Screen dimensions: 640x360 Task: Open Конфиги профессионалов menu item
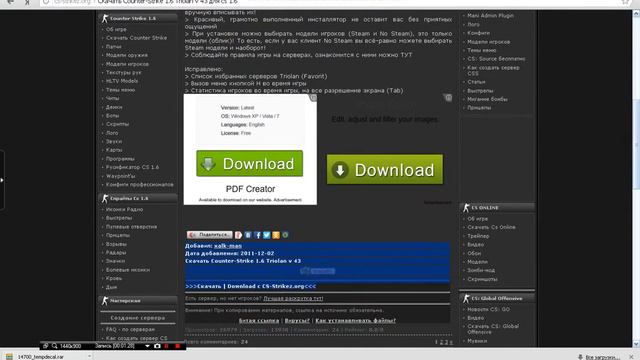tap(140, 184)
